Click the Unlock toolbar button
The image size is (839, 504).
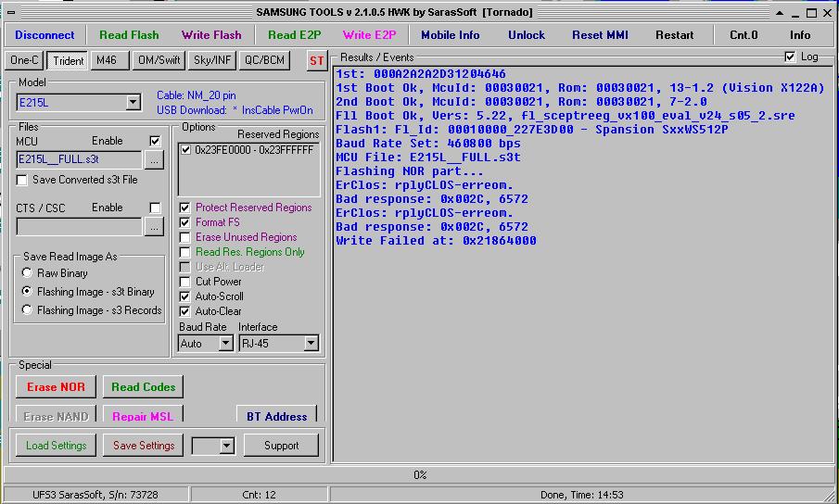pyautogui.click(x=527, y=35)
